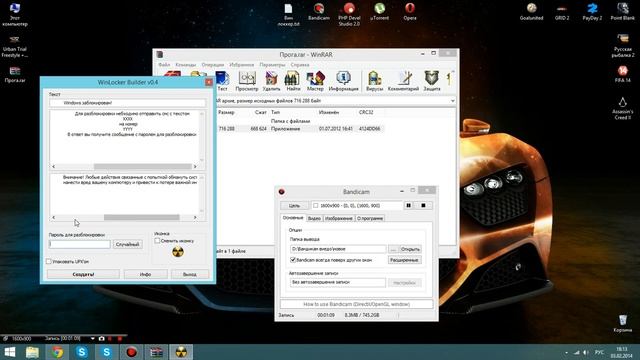Open the Recycle Bin (Корзина) icon
The width and height of the screenshot is (640, 360).
point(622,323)
